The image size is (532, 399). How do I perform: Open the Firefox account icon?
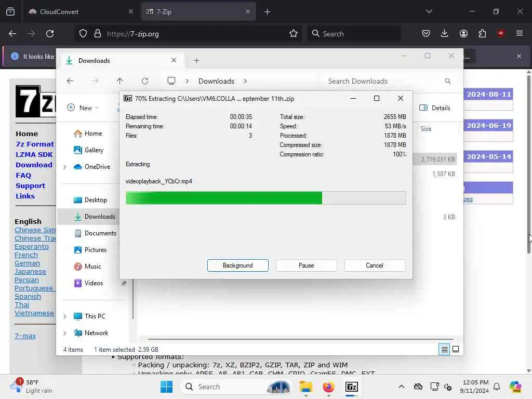tap(463, 33)
